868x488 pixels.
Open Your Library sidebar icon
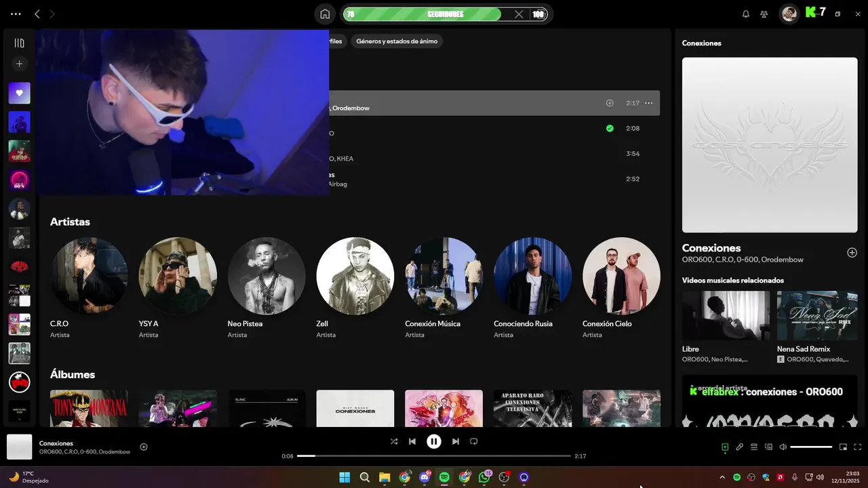click(x=19, y=43)
